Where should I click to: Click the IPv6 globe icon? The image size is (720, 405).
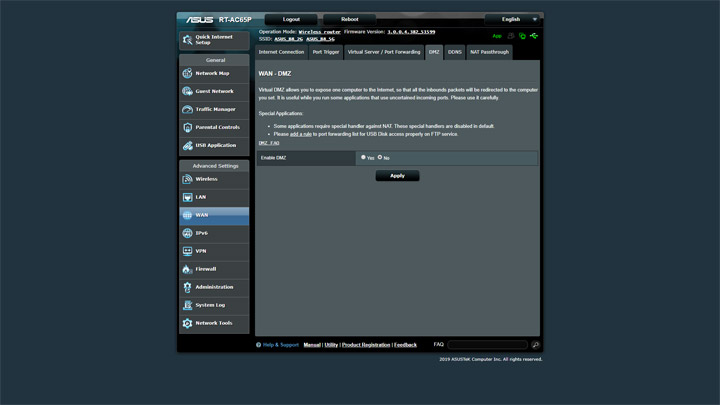tap(187, 233)
